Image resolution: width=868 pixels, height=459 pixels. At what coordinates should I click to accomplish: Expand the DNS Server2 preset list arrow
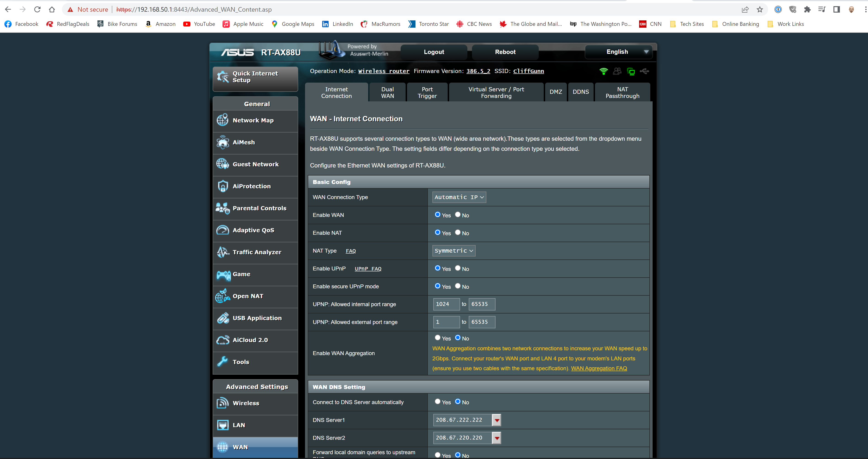pyautogui.click(x=496, y=438)
